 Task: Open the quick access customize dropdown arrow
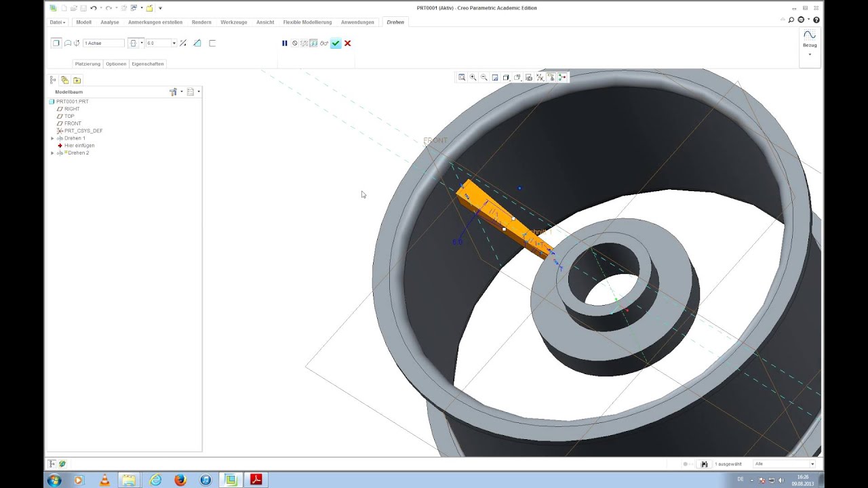[160, 8]
